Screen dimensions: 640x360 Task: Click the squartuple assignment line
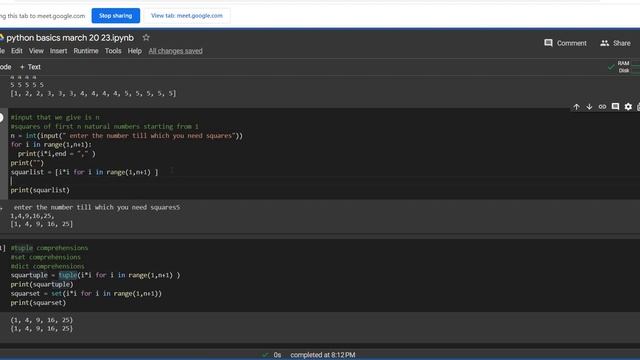(x=96, y=275)
